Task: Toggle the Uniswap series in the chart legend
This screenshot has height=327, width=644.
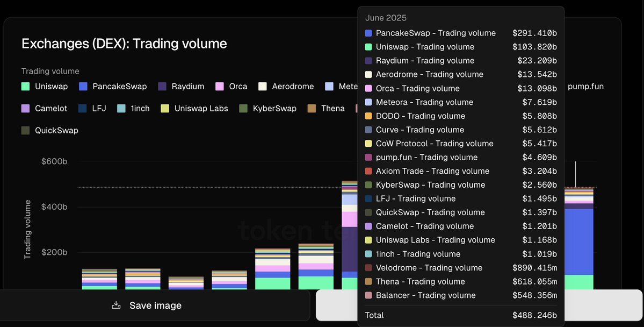Action: (x=45, y=87)
